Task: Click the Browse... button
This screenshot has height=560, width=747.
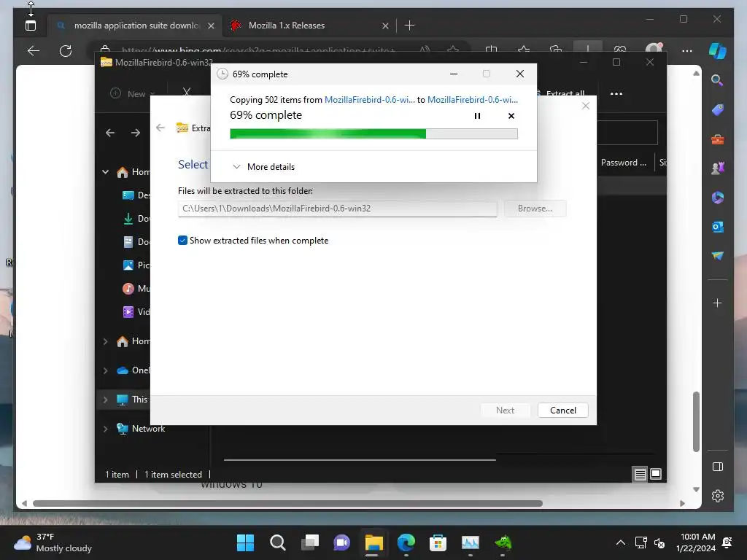Action: [x=535, y=209]
